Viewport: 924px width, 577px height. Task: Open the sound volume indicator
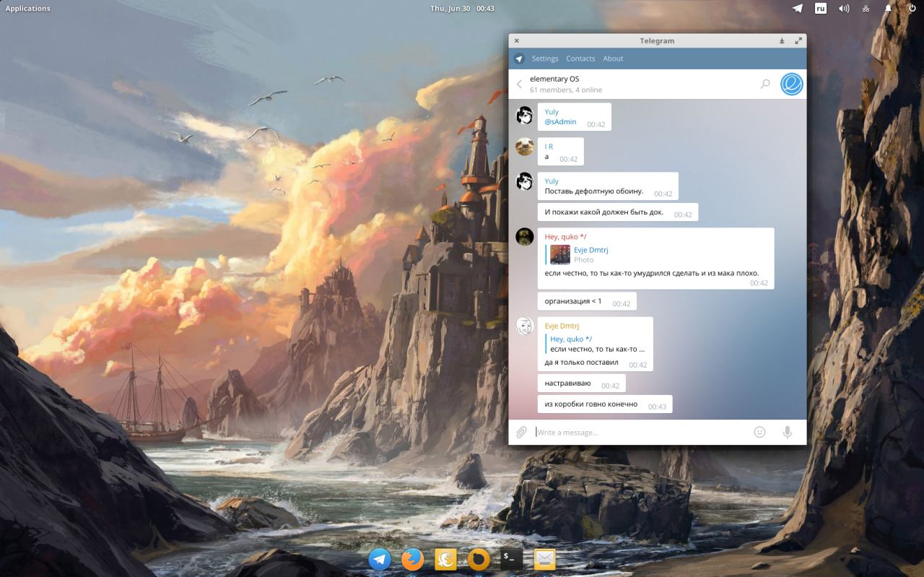click(844, 9)
